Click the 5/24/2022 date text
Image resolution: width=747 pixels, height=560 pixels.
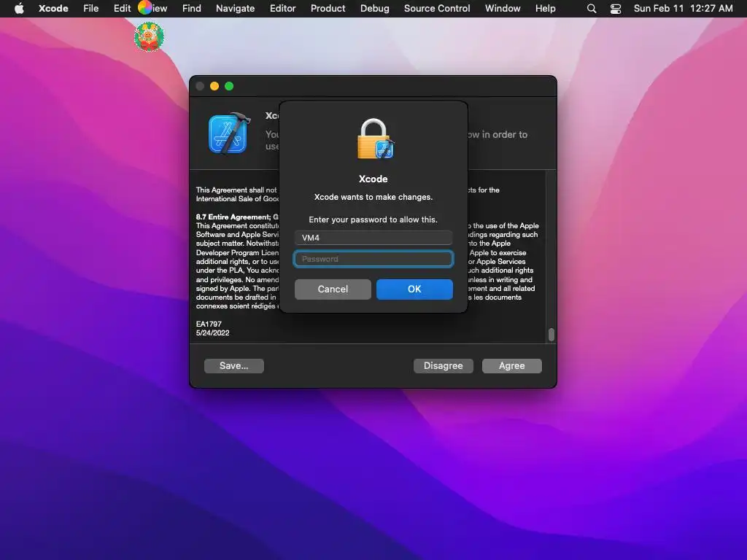(x=212, y=332)
